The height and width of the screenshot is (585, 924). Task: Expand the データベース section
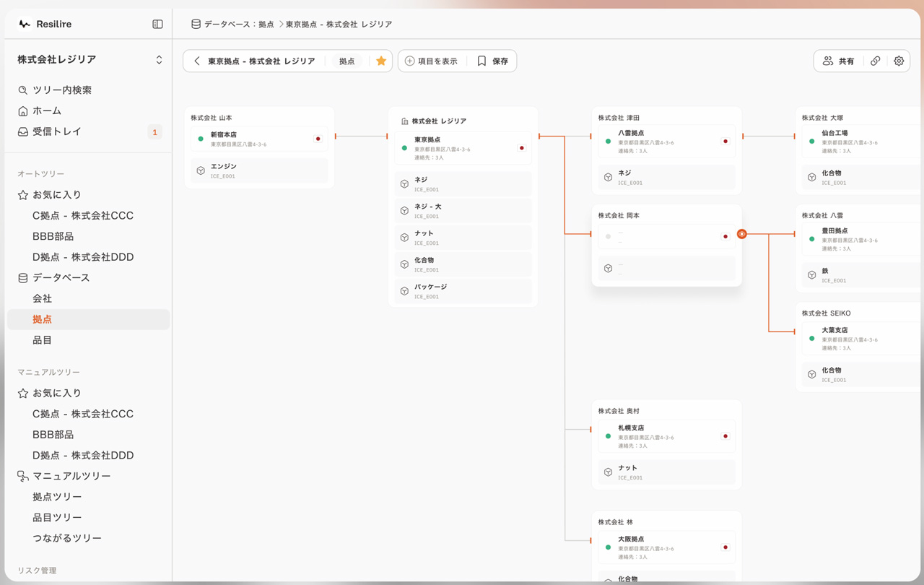pyautogui.click(x=61, y=278)
